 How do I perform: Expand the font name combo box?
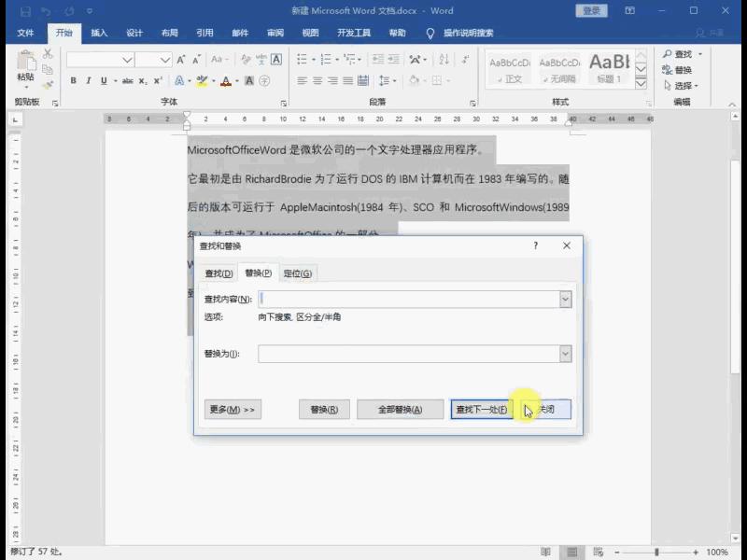tap(127, 59)
